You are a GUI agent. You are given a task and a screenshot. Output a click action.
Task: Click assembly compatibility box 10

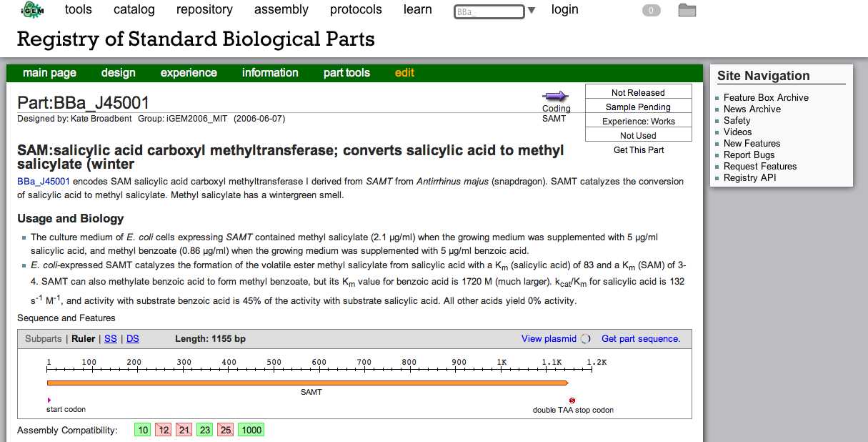144,430
